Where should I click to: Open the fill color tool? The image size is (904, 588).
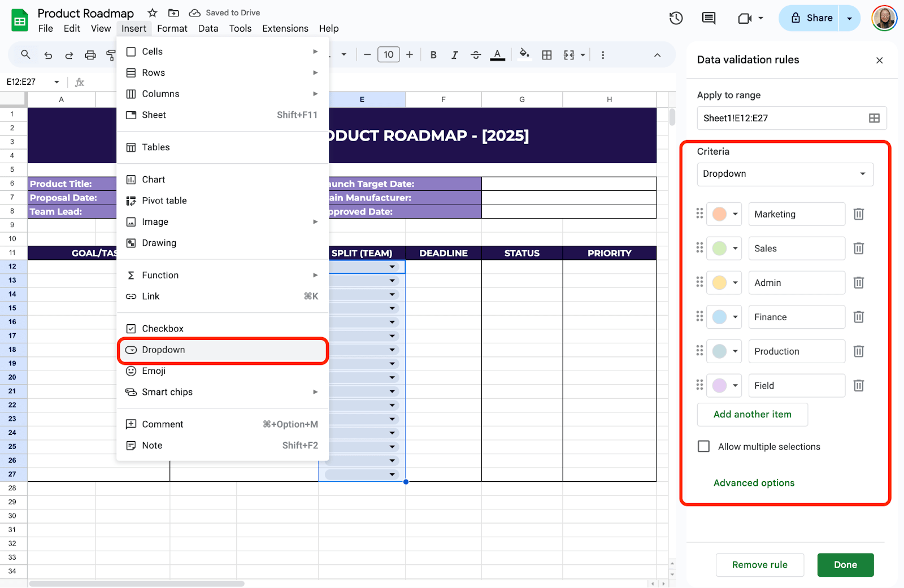click(524, 54)
